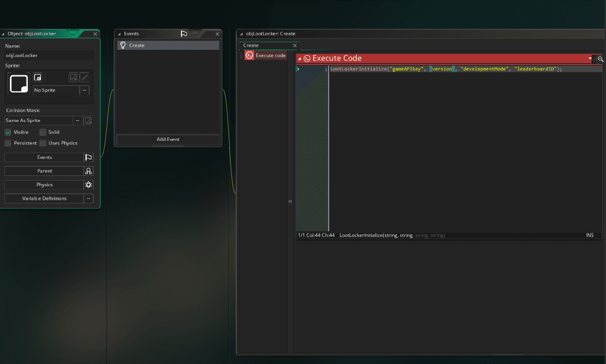Open the Variable Definitions button
The width and height of the screenshot is (606, 364).
[x=44, y=198]
